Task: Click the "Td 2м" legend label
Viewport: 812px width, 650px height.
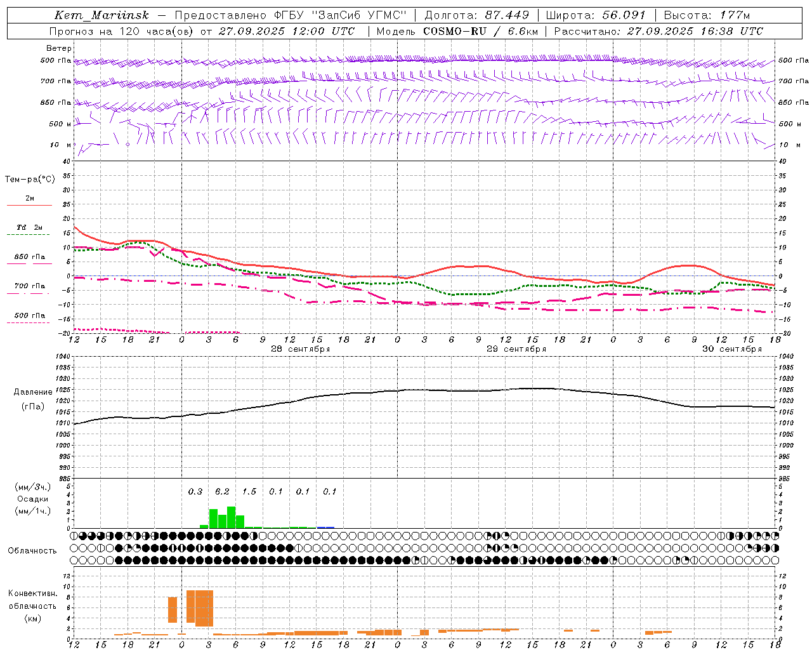Action: [30, 227]
